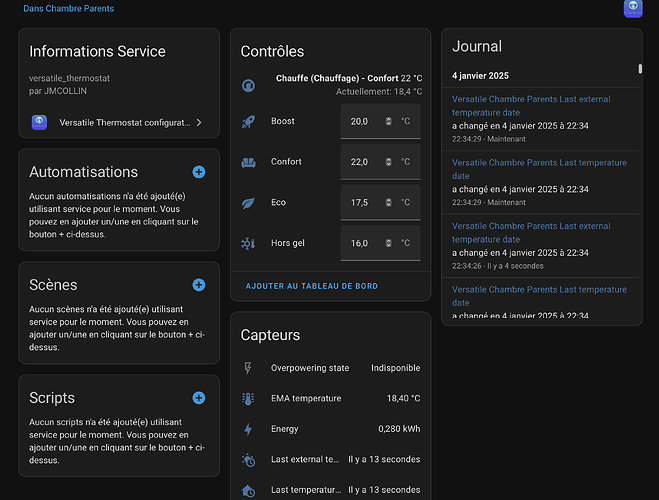Open the partly hidden last journal entry link
This screenshot has width=659, height=500.
pos(539,296)
